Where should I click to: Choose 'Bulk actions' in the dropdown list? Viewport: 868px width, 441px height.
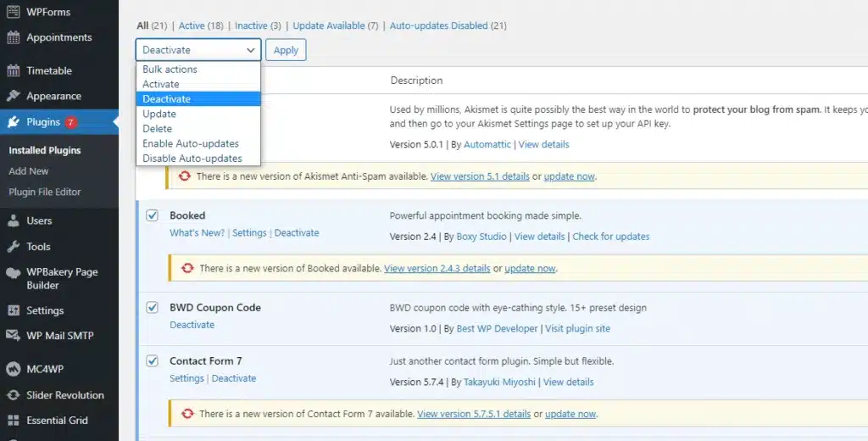198,70
